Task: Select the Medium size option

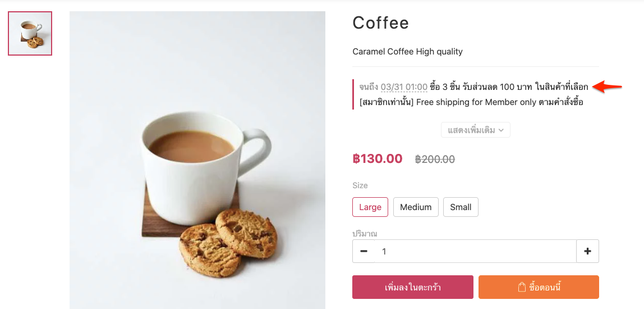Action: pos(416,207)
